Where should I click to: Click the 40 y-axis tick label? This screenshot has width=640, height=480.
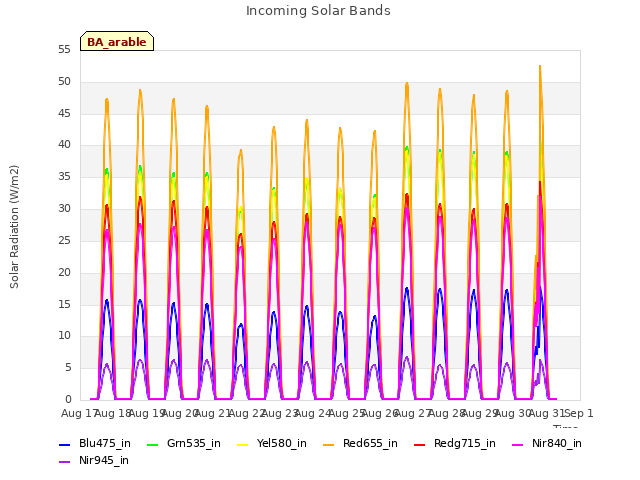click(64, 144)
